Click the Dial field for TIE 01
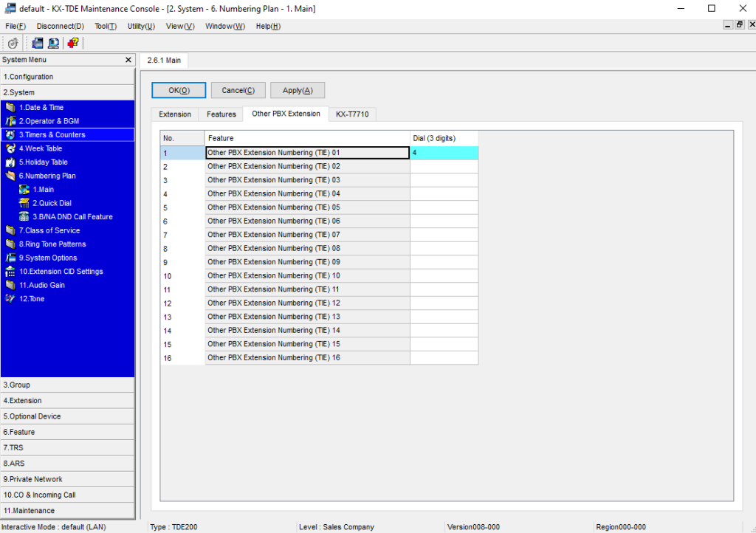 click(444, 153)
